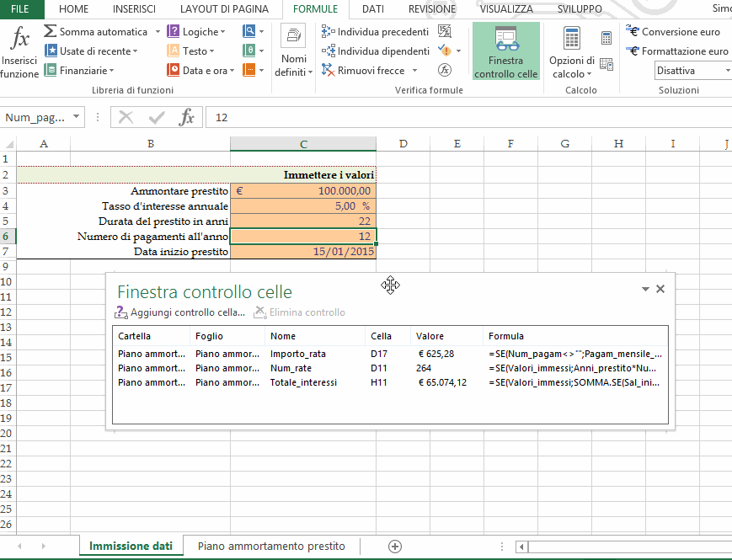This screenshot has height=560, width=732.
Task: Select column C header
Action: pyautogui.click(x=303, y=144)
